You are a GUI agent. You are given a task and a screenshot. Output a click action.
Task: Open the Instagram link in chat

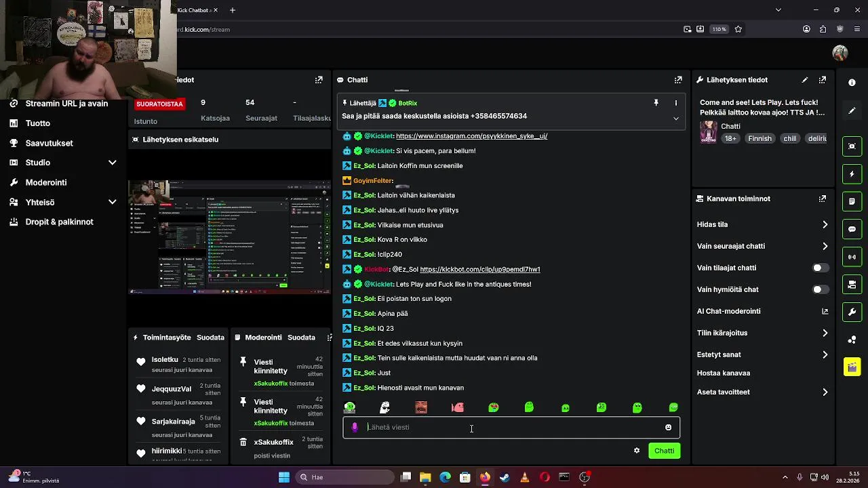pos(471,136)
